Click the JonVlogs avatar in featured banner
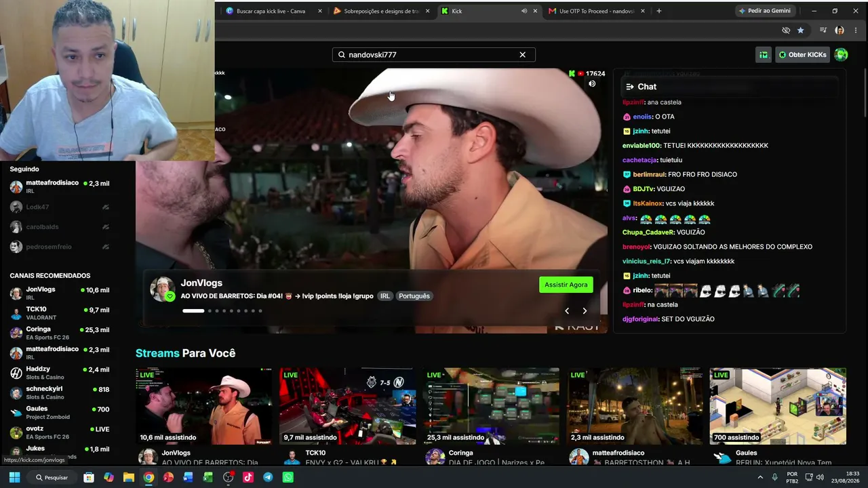 click(163, 289)
